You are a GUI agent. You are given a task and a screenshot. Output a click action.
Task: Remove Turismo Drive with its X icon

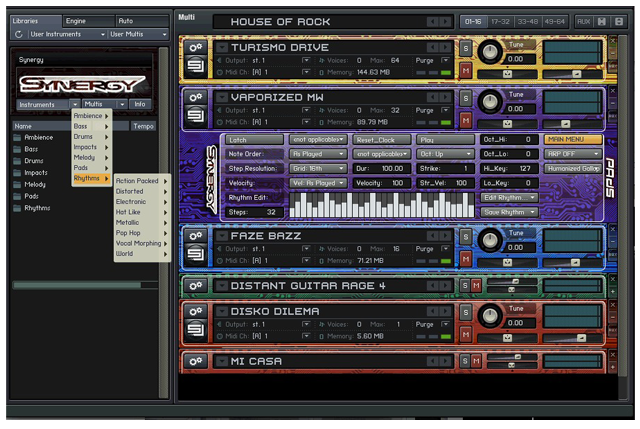(x=613, y=41)
